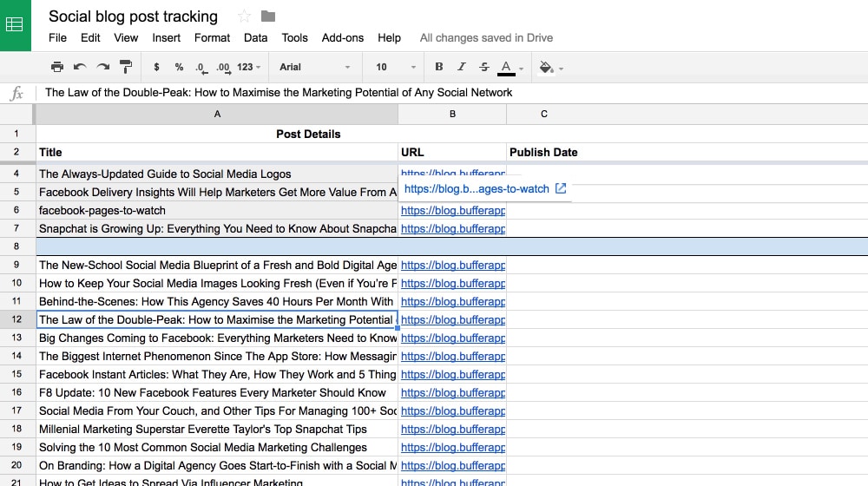Open the Edit menu
The width and height of the screenshot is (868, 486).
pyautogui.click(x=90, y=37)
